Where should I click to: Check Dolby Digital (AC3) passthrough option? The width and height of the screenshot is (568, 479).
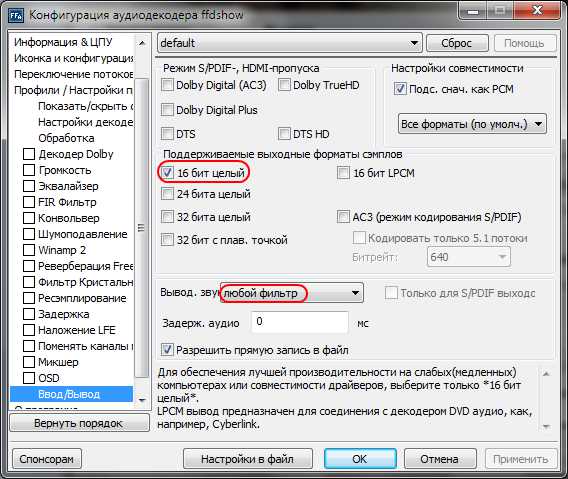(167, 85)
